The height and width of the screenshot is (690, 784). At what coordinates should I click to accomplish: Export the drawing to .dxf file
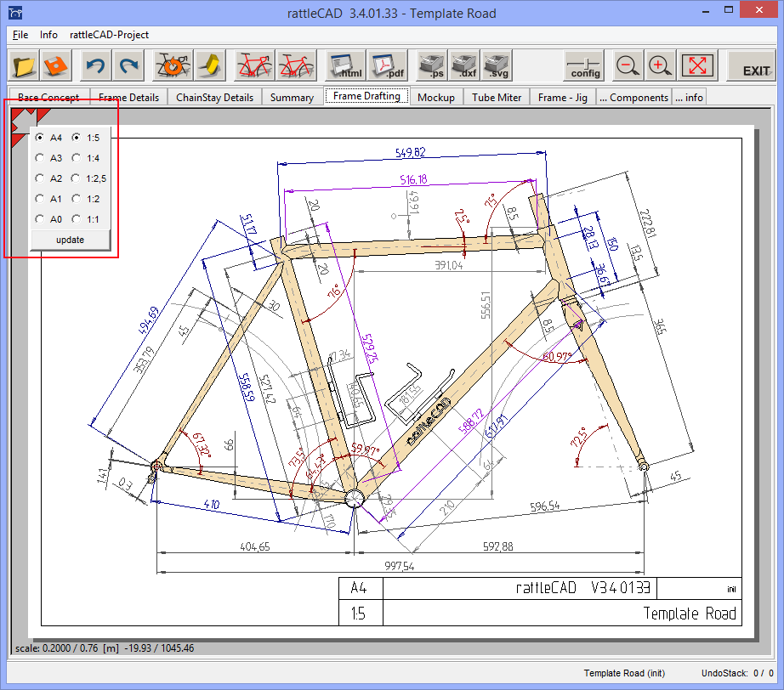(464, 65)
